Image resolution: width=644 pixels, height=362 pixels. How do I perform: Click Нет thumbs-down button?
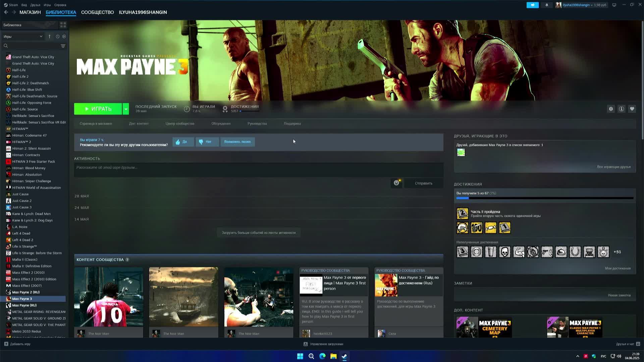point(207,142)
